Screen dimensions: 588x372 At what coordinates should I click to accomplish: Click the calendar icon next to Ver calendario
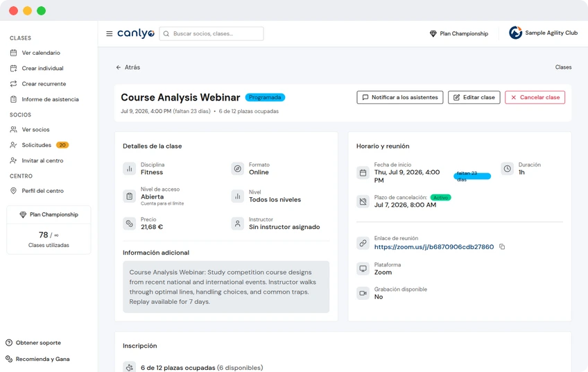[x=13, y=53]
